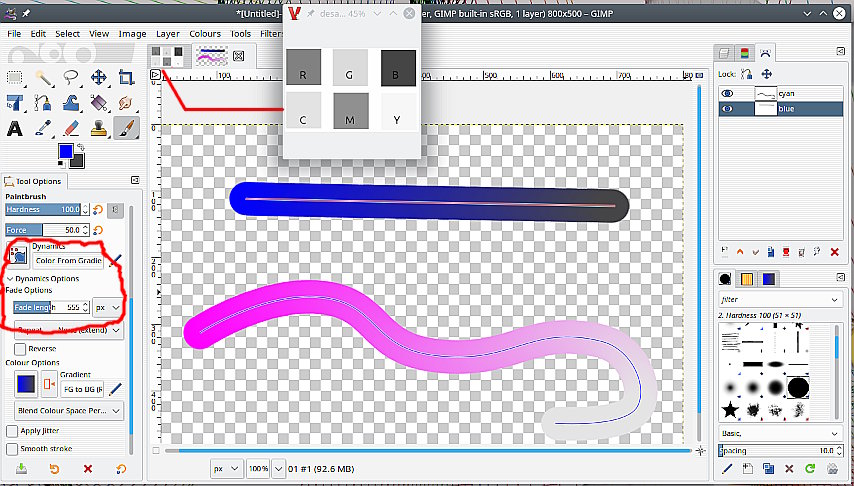Switch to the Channels tab

point(745,53)
